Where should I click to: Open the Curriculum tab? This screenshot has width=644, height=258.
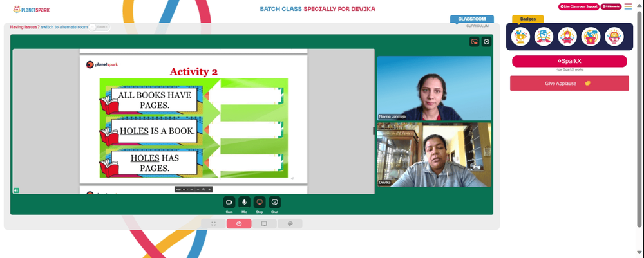coord(477,26)
